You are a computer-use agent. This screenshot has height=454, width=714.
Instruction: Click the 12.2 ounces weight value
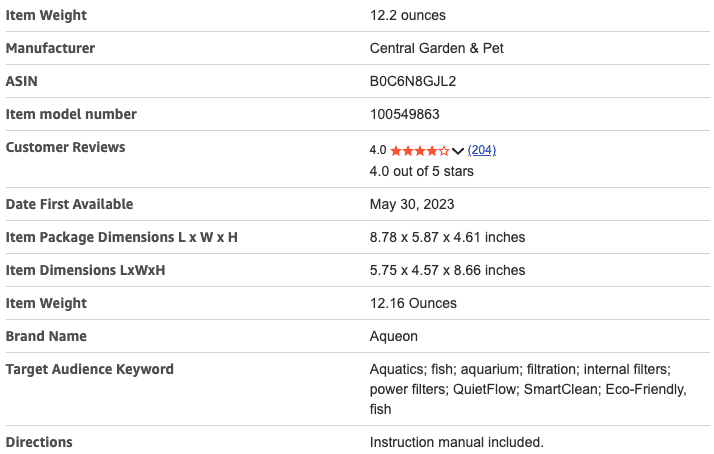[407, 15]
